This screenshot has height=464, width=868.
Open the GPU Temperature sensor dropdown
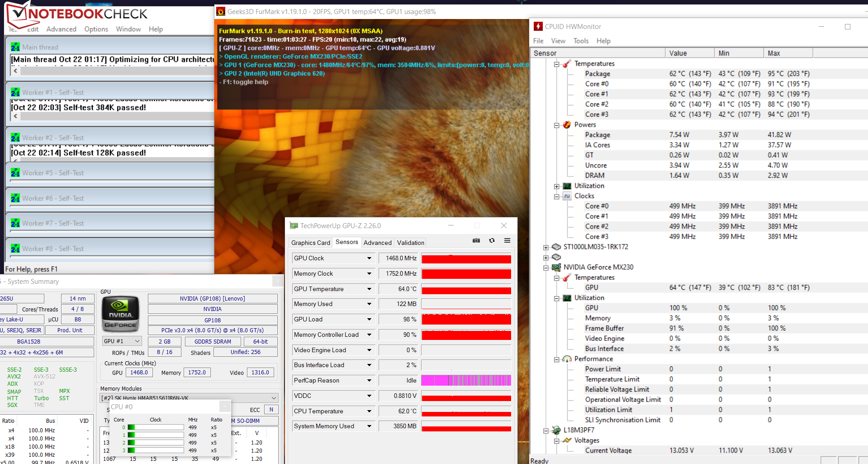click(369, 289)
